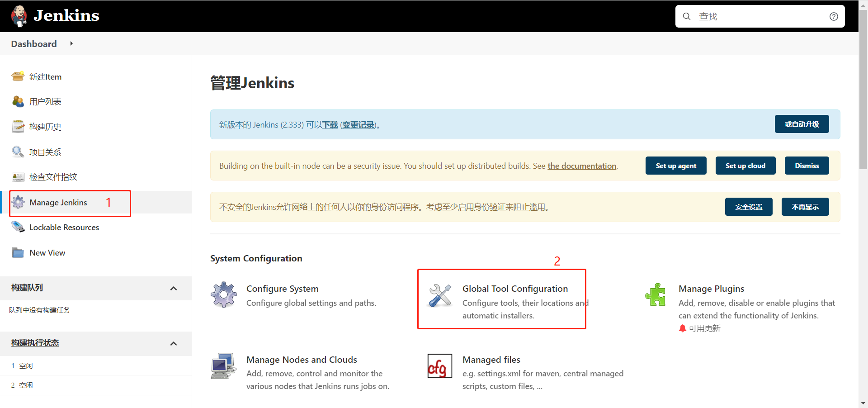Open 检查文件指纹 fingerprint checker icon
Viewport: 868px width, 408px height.
click(x=18, y=177)
